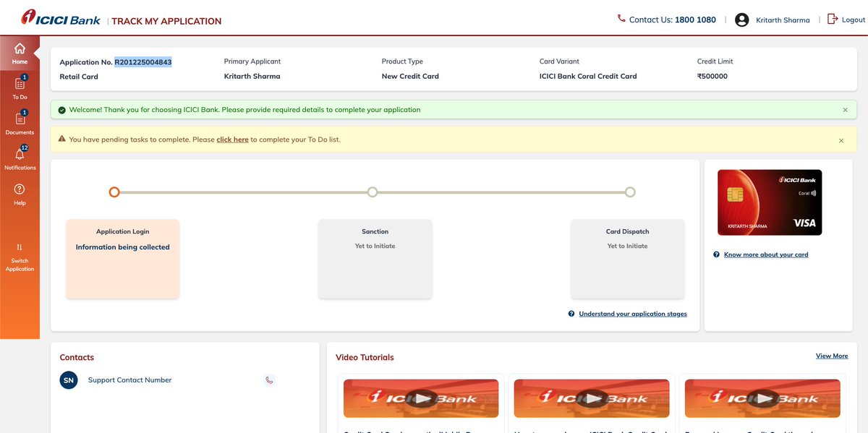Click the Card Dispatch stage card
This screenshot has width=868, height=433.
627,259
